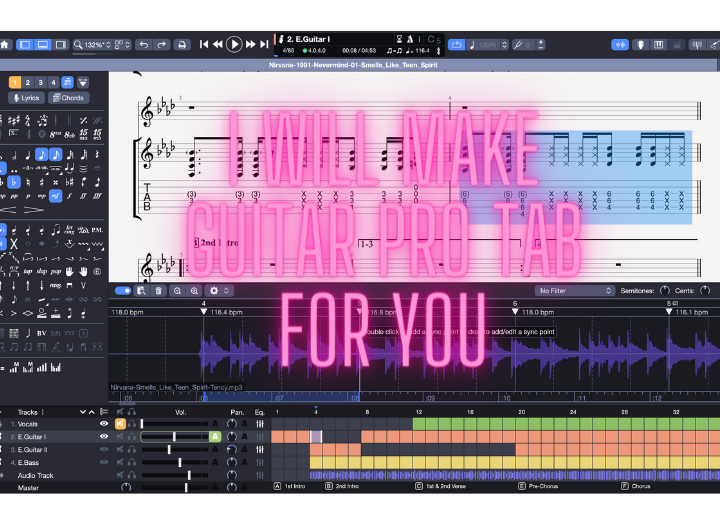Open the fretboard view icon
The image size is (720, 525).
point(641,45)
